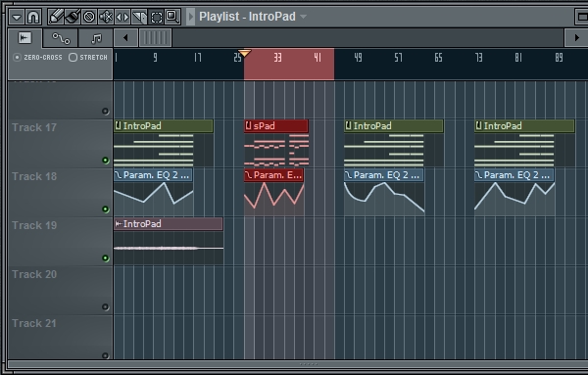The width and height of the screenshot is (588, 375).
Task: Click bar 33 in the red selection
Action: 277,58
